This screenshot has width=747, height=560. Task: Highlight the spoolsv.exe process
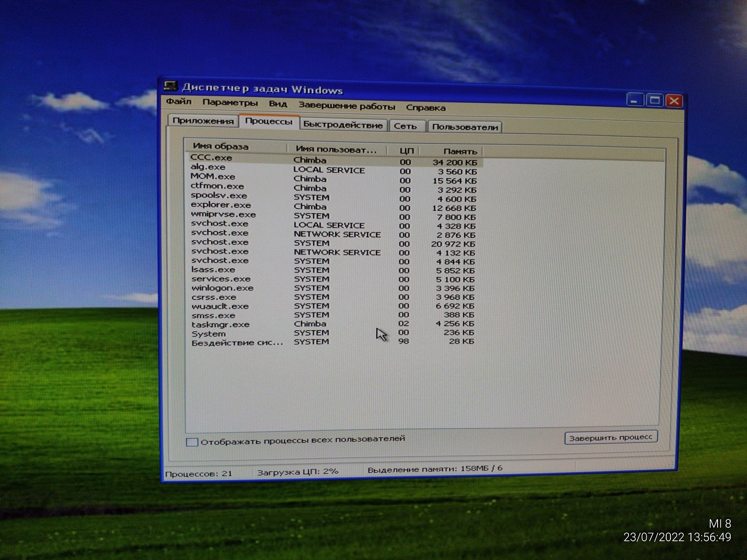334,196
